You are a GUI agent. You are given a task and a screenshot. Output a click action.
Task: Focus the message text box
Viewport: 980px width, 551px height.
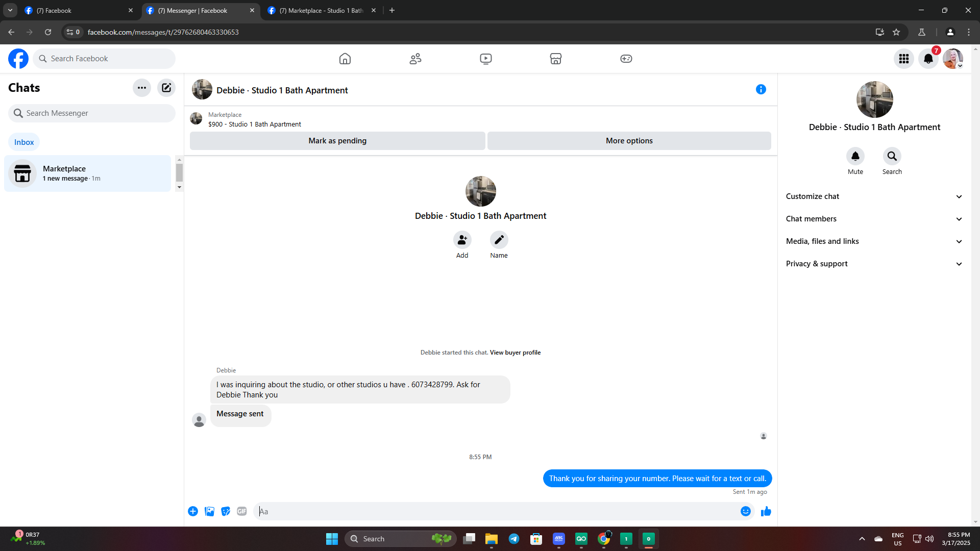(x=495, y=511)
